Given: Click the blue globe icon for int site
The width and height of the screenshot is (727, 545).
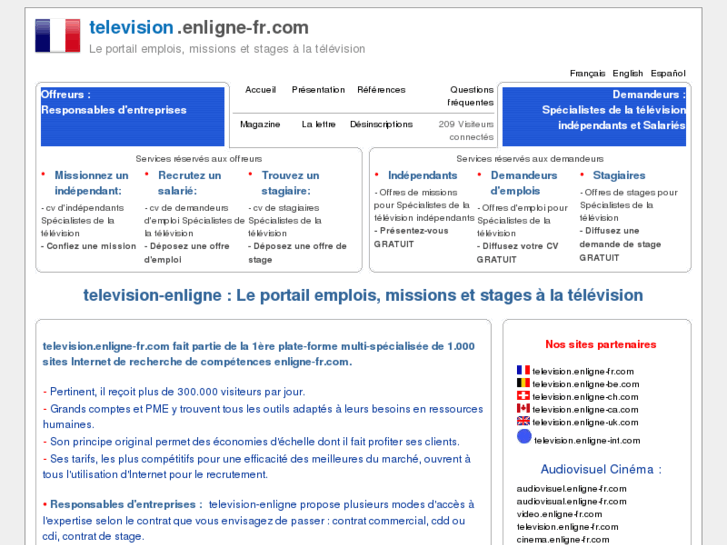Looking at the screenshot, I should (x=524, y=437).
